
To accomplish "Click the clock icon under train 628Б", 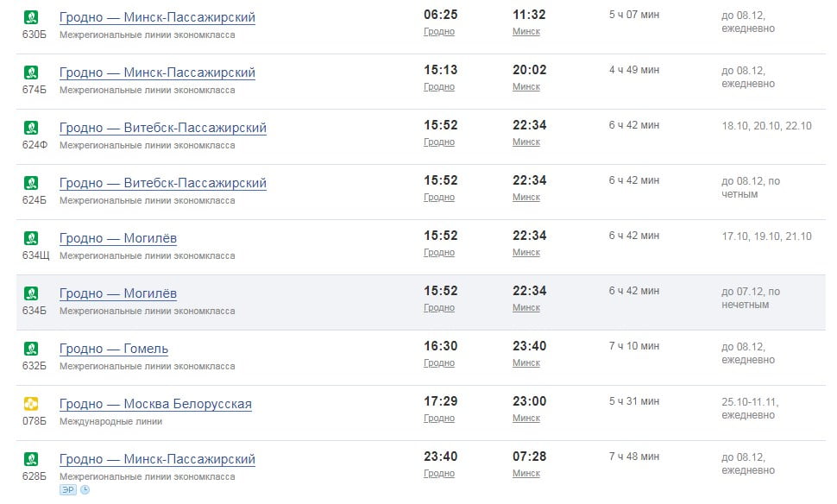I will pos(85,490).
